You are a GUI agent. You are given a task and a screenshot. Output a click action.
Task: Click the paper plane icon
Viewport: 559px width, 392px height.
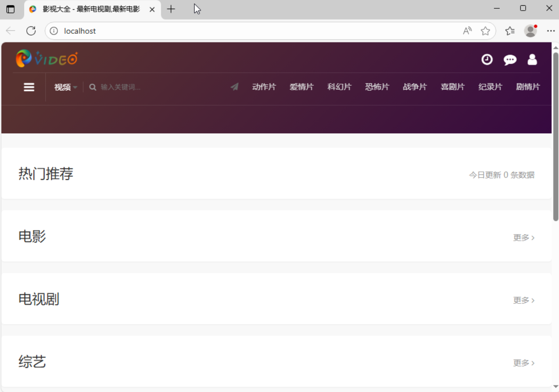(x=235, y=87)
